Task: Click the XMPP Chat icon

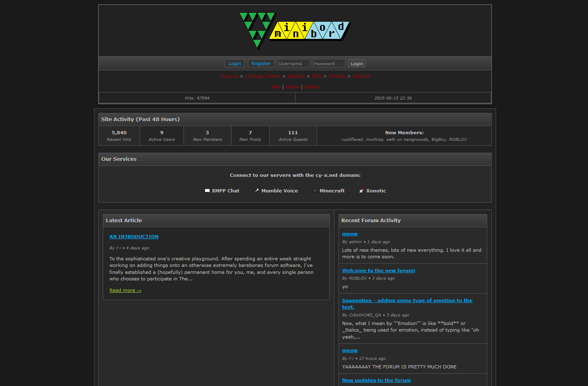Action: pos(207,191)
